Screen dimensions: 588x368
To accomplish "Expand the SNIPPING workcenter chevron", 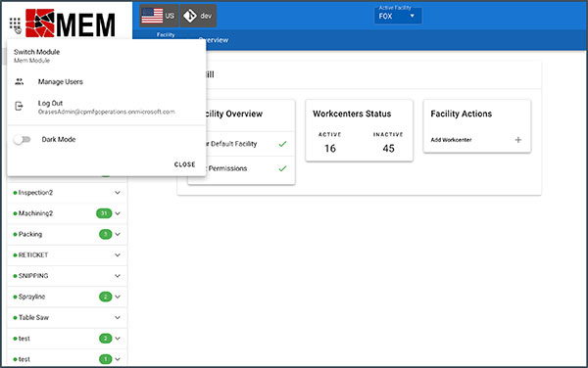I will point(118,276).
